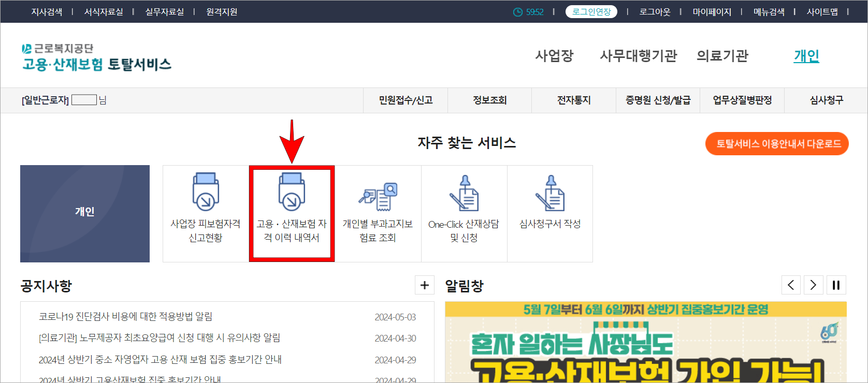868x383 pixels.
Task: Click the session timer clock icon
Action: point(517,12)
